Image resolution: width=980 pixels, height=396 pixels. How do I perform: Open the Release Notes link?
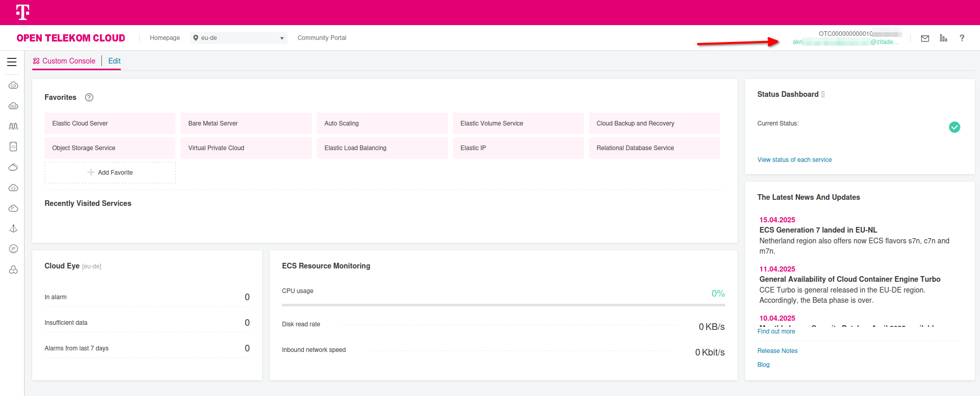[777, 351]
